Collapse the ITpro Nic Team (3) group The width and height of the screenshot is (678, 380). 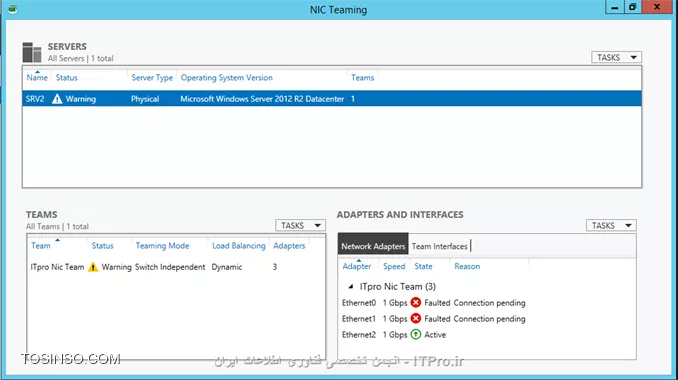point(351,287)
